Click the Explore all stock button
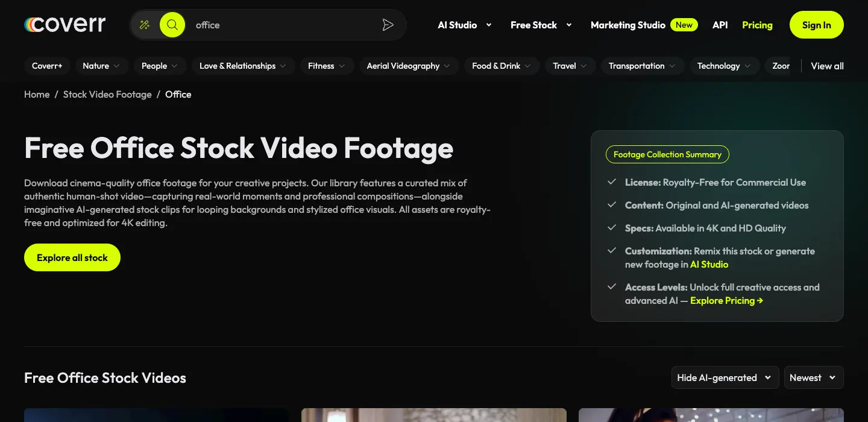Viewport: 868px width, 422px height. click(72, 257)
